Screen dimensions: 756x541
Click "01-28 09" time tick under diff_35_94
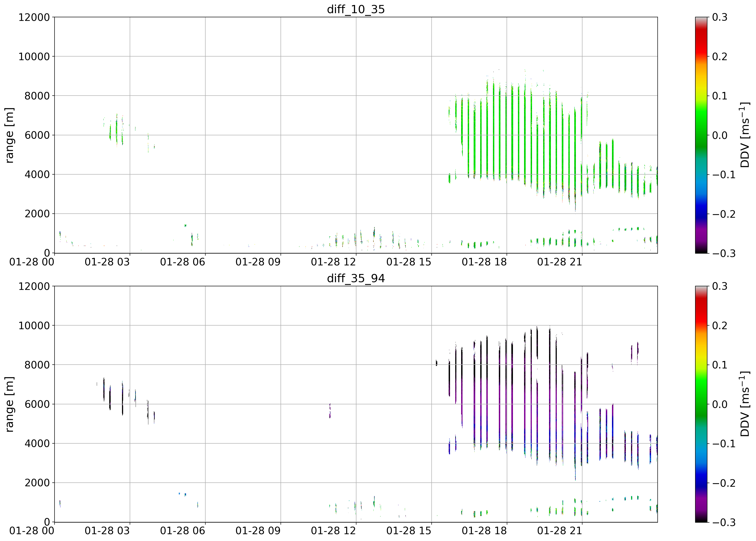pyautogui.click(x=258, y=531)
